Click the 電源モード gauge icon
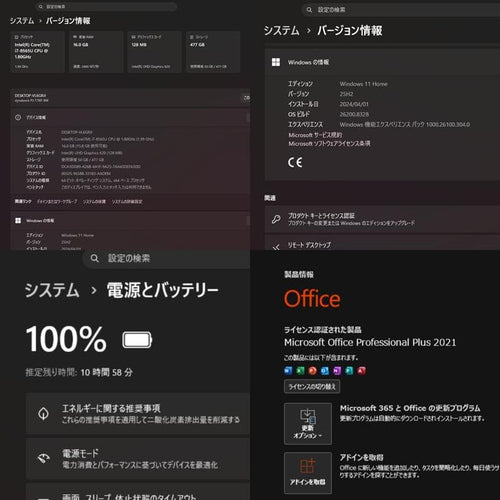This screenshot has height=500, width=500. [43, 459]
